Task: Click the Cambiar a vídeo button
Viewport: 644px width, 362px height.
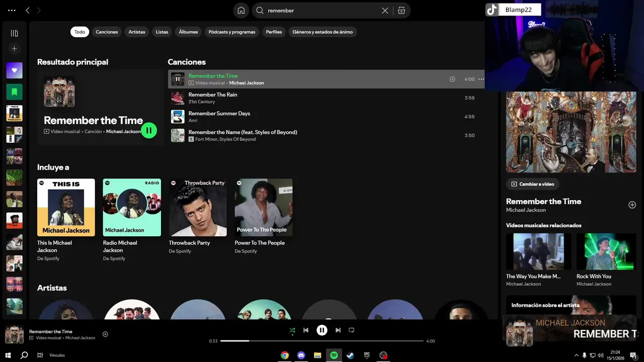Action: point(533,184)
